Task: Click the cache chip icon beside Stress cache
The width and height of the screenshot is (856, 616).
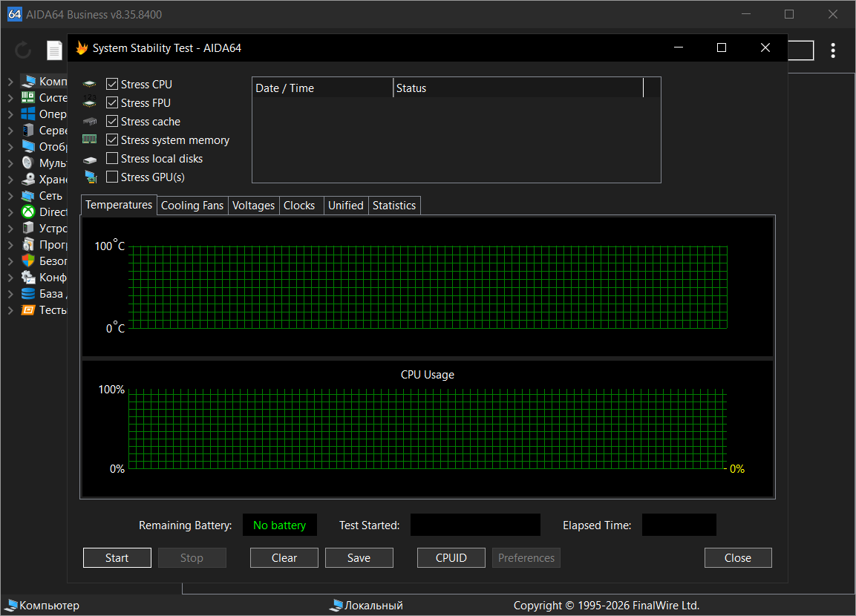Action: tap(90, 121)
